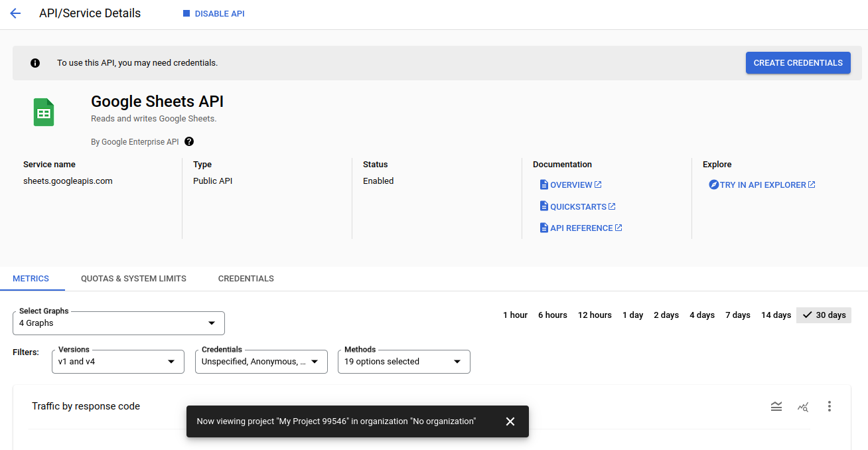Switch to the CREDENTIALS tab
The image size is (868, 450).
246,279
